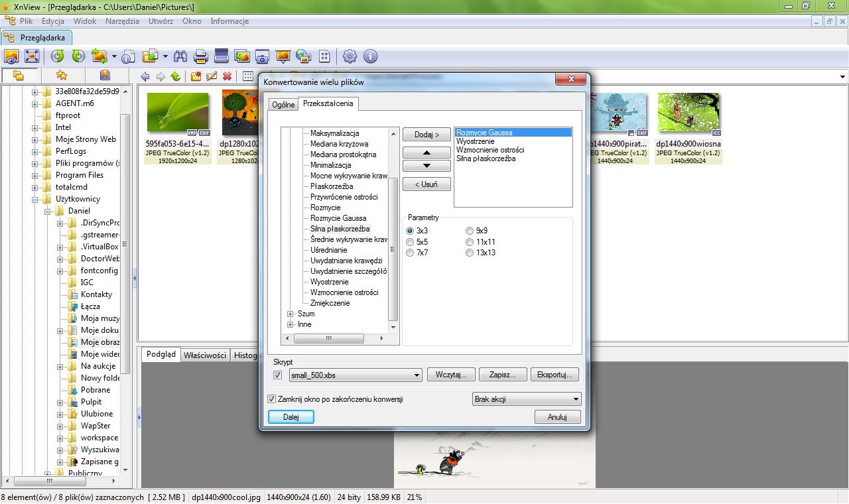Image resolution: width=849 pixels, height=504 pixels.
Task: Click the fullscreen toolbar icon
Action: [x=32, y=56]
